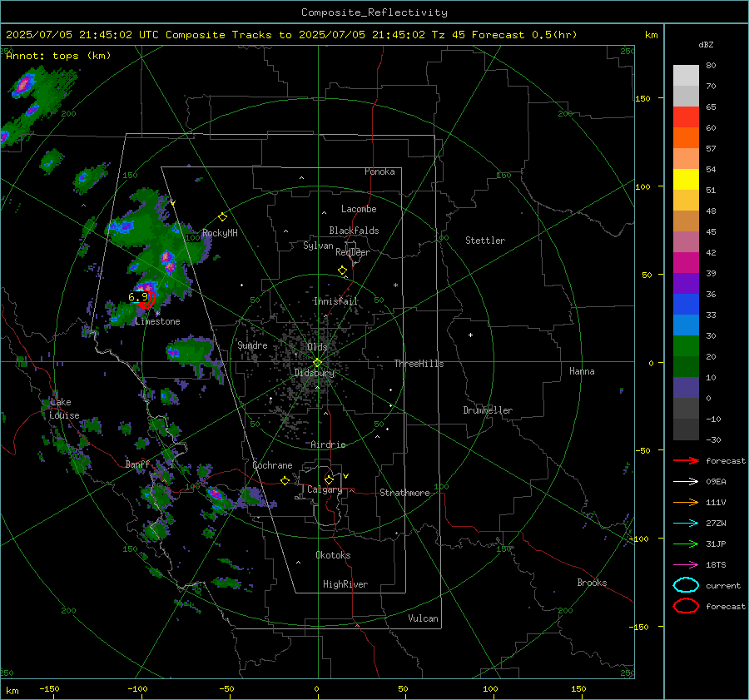
Task: Select the indigo 0-10 dBZ swatch
Action: pyautogui.click(x=686, y=388)
